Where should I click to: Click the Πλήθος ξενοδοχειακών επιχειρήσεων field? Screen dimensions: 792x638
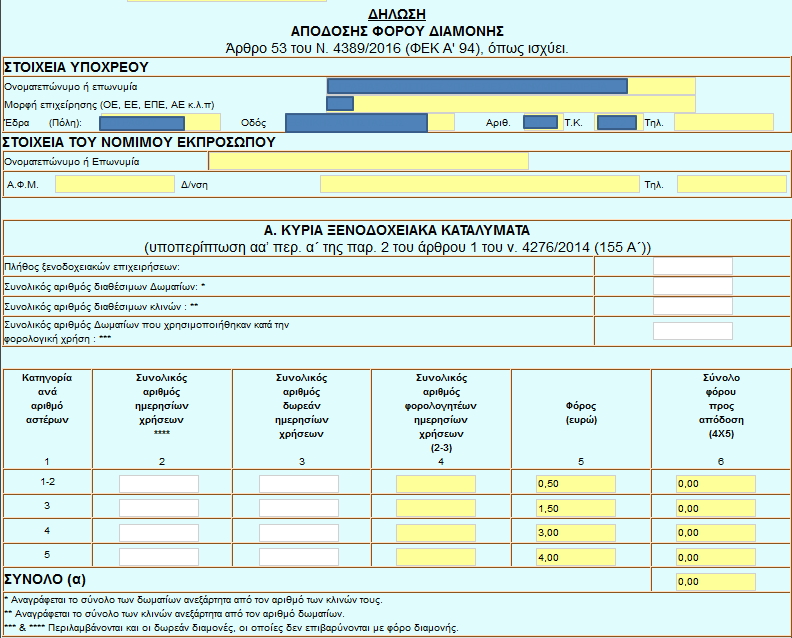692,266
